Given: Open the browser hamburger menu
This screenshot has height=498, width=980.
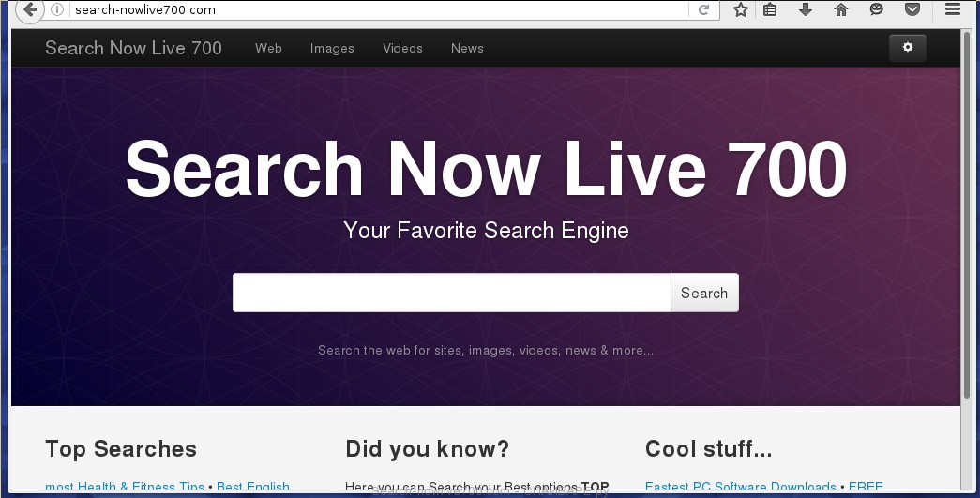Looking at the screenshot, I should pyautogui.click(x=953, y=8).
